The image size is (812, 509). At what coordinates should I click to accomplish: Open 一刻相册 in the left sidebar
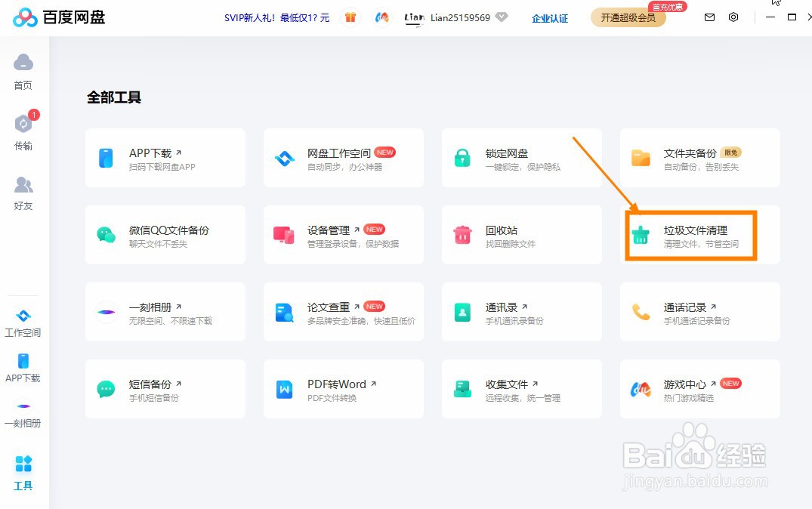click(x=23, y=415)
